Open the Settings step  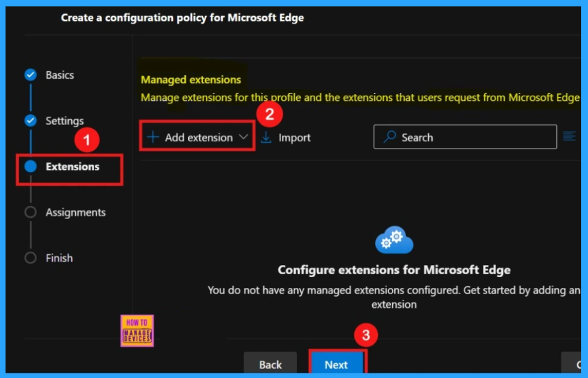64,121
